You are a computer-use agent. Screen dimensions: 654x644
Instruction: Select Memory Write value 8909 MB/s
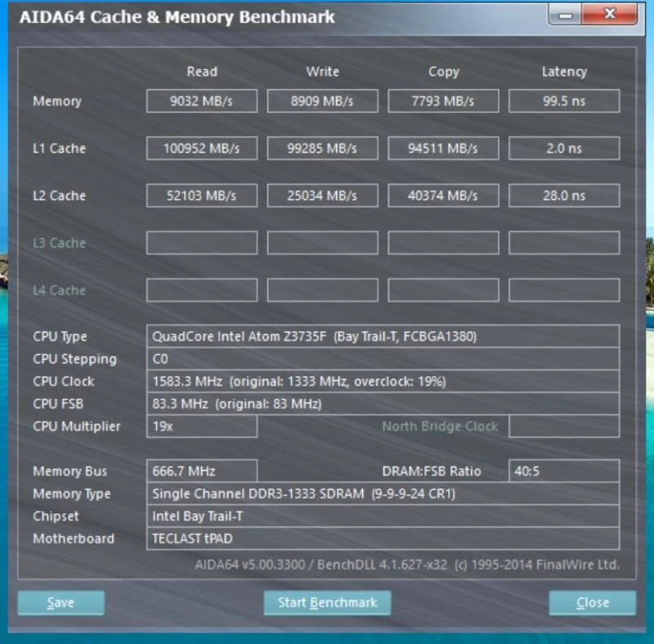[x=322, y=101]
